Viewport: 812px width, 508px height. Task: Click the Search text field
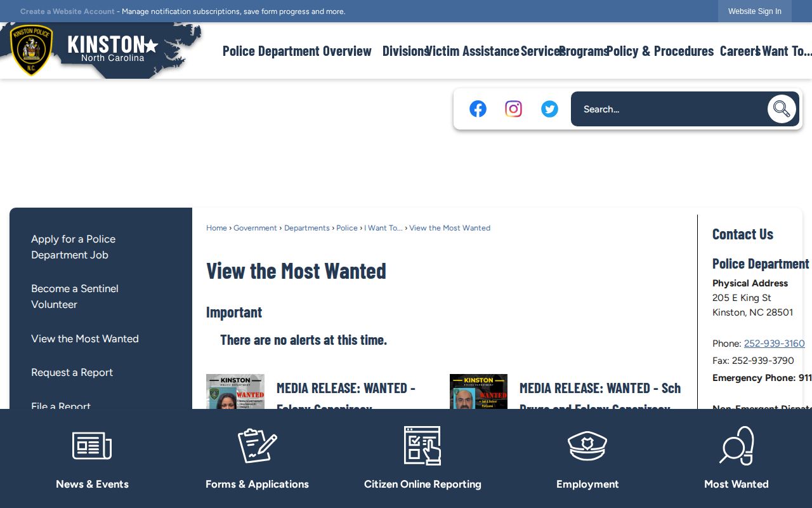pyautogui.click(x=669, y=109)
